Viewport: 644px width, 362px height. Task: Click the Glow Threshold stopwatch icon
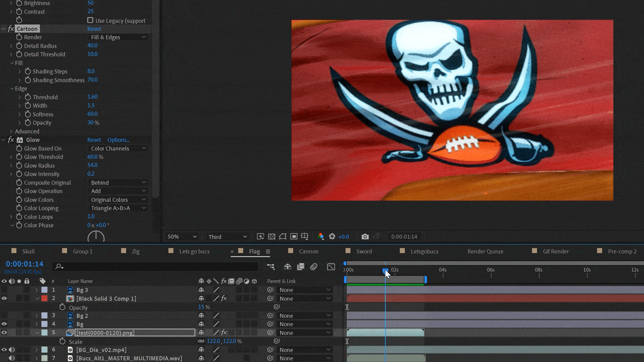tap(19, 157)
